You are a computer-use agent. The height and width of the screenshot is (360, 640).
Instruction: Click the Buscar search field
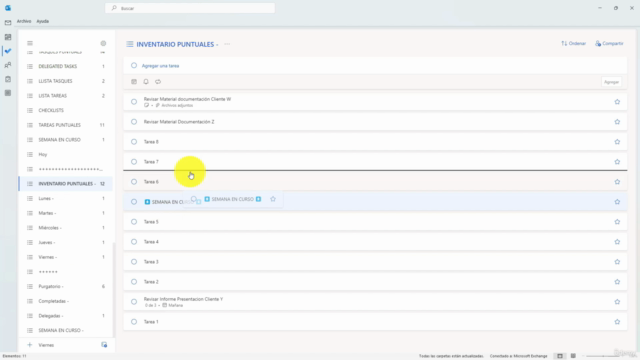click(x=190, y=8)
